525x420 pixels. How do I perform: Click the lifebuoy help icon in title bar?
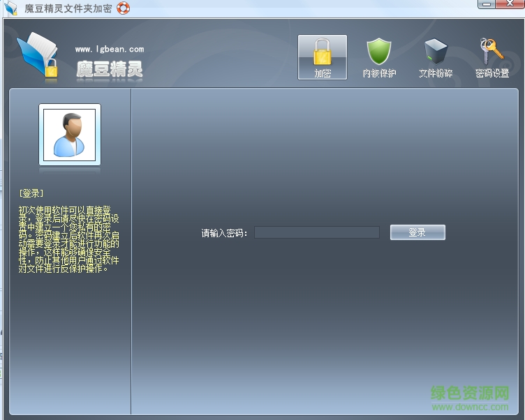coord(123,8)
